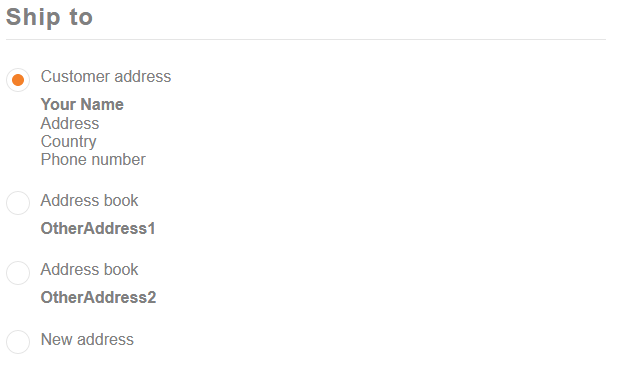
Task: Choose the radio button for OtherAddress2
Action: (18, 273)
